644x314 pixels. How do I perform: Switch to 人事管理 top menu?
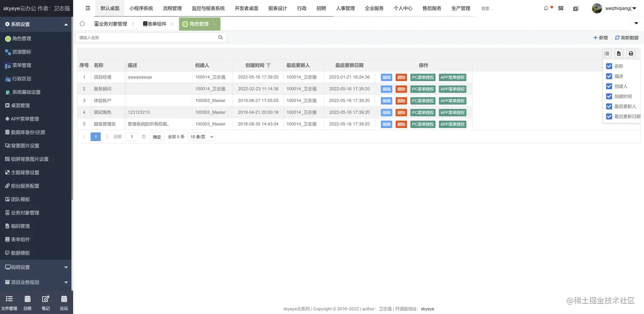345,8
